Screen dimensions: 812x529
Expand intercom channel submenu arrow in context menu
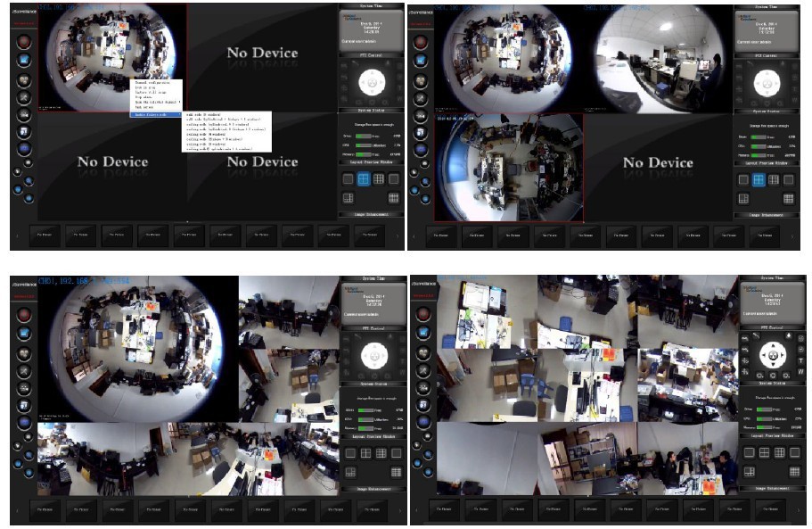[x=179, y=103]
